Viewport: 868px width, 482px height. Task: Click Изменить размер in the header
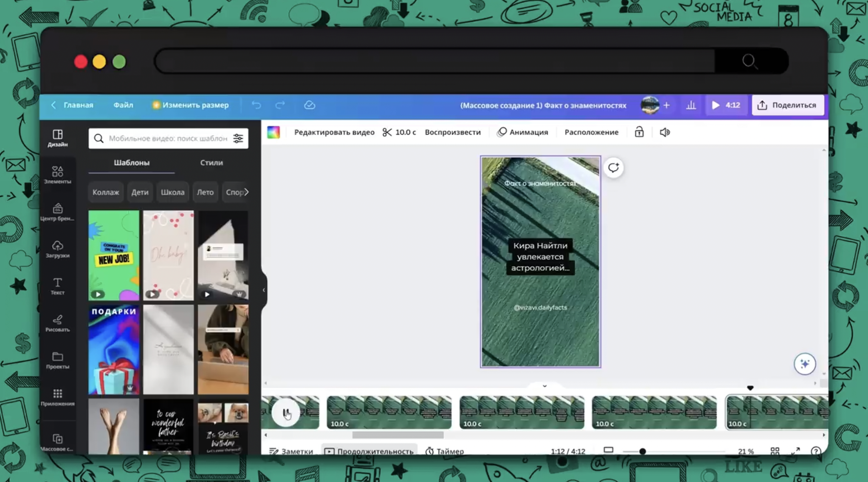[190, 105]
